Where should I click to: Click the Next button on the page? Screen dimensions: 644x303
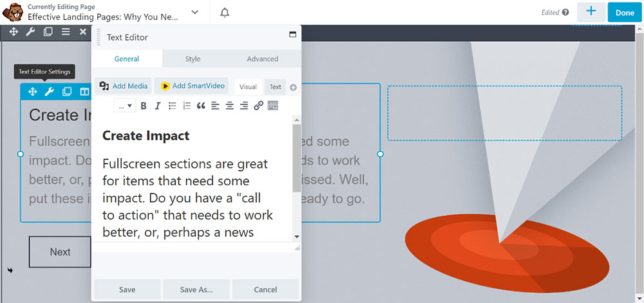pos(60,252)
